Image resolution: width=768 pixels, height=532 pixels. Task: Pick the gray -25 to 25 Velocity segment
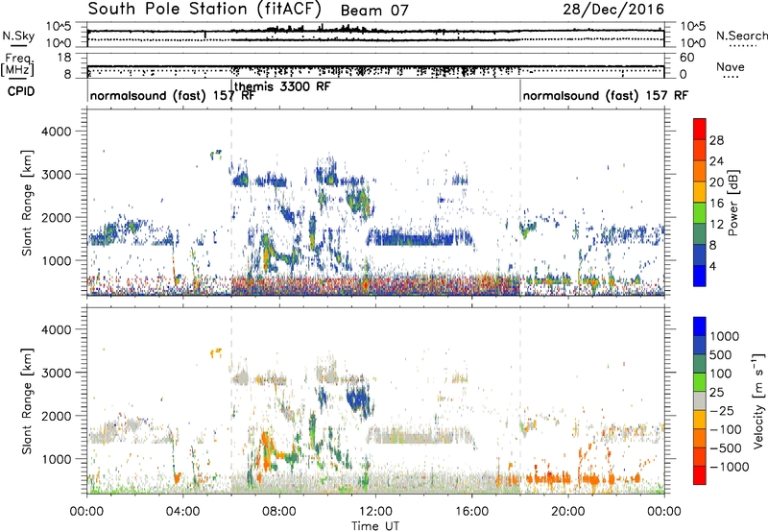(x=700, y=401)
